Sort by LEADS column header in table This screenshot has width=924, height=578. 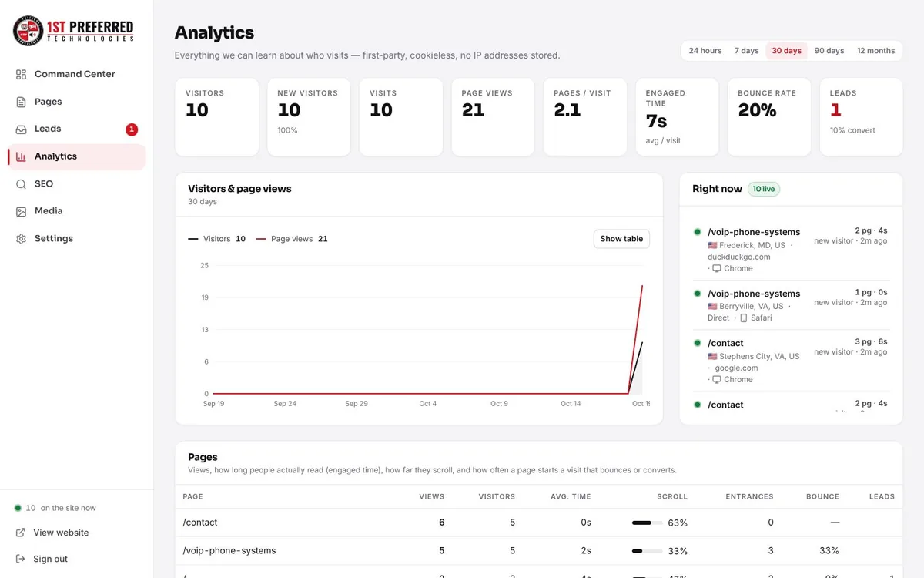tap(882, 496)
